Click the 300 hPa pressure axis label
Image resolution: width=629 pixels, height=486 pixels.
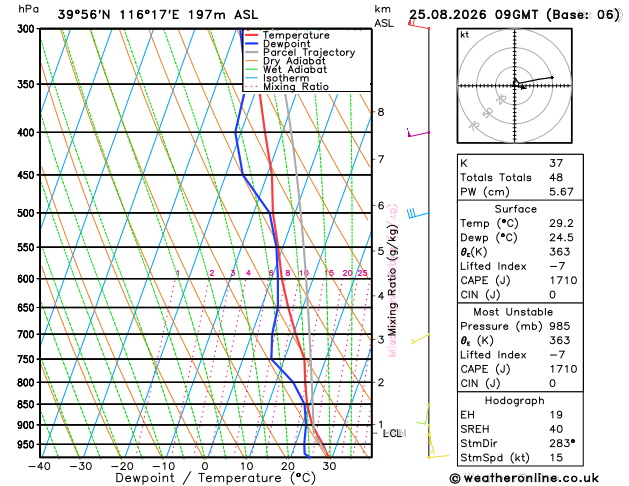28,29
